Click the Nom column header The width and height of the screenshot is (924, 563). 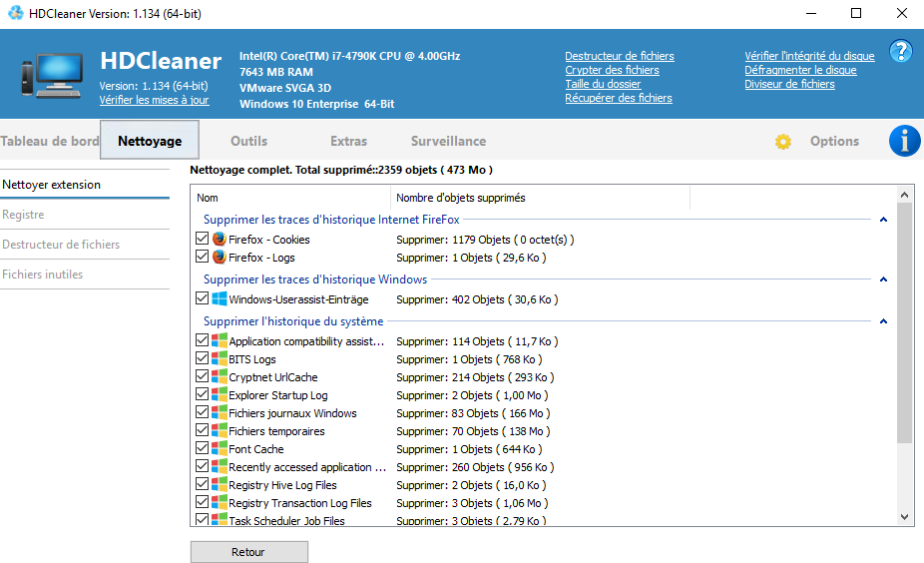(289, 198)
